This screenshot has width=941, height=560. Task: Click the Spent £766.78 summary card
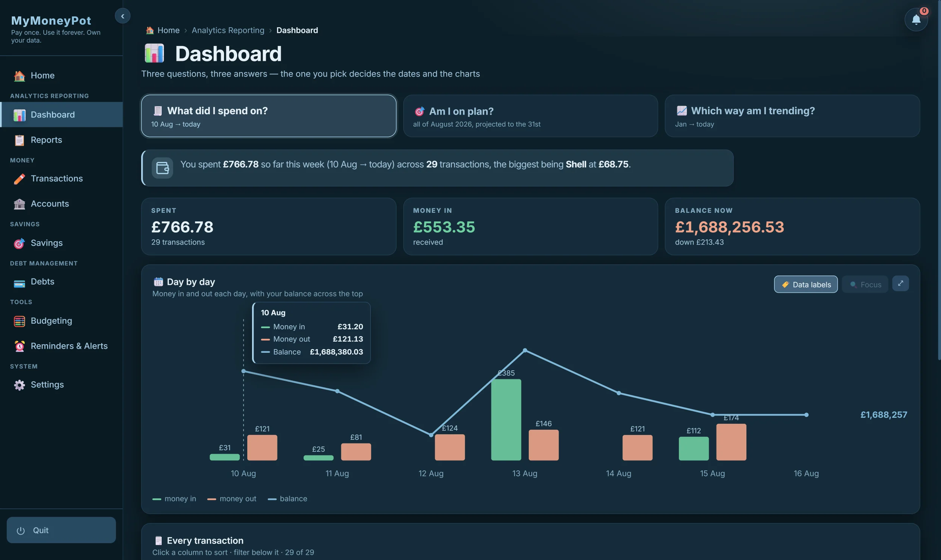(269, 226)
